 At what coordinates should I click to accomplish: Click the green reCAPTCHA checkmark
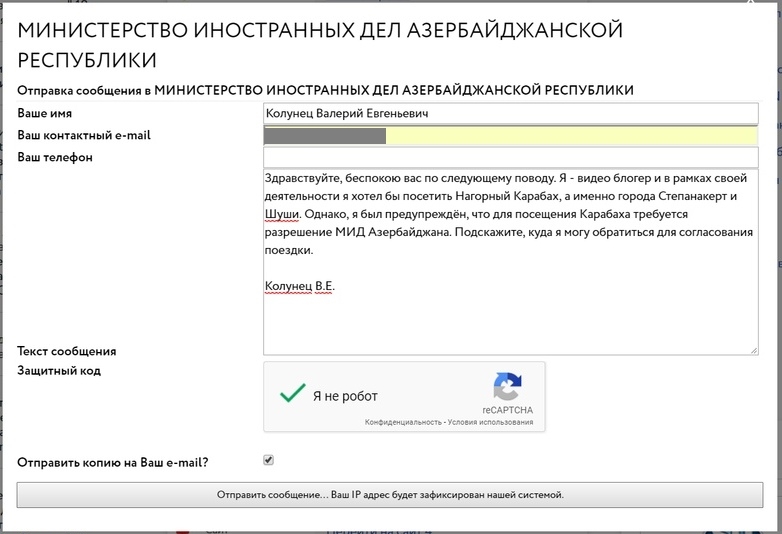point(293,394)
